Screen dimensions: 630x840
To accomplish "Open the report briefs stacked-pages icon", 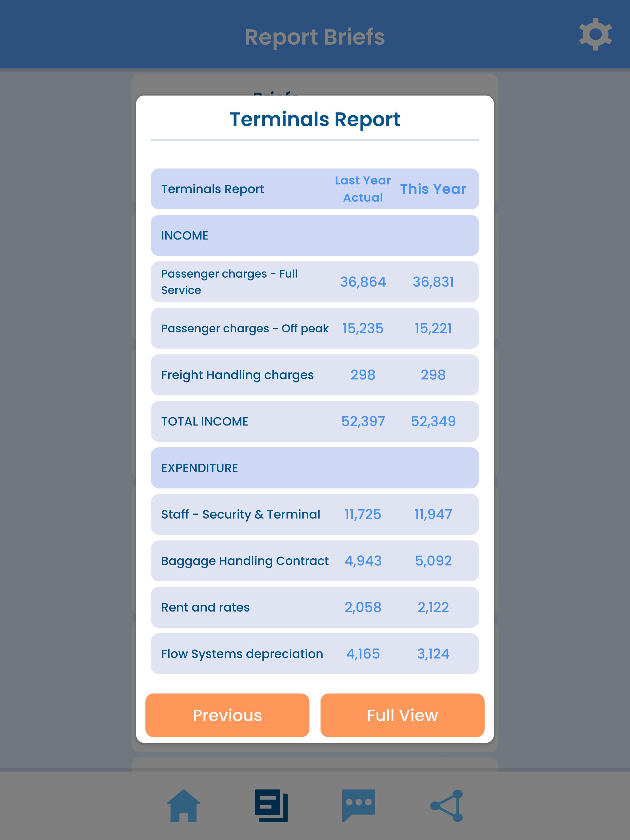I will pos(271,806).
